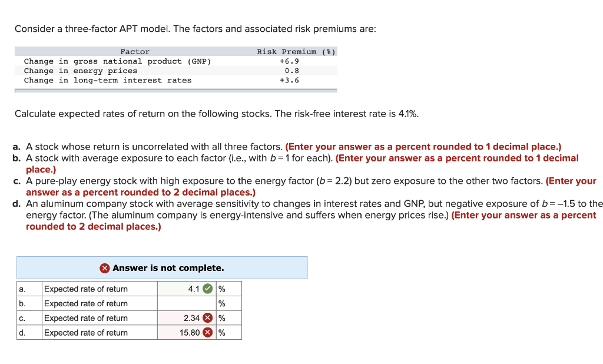Viewport: 603px width, 364px height.
Task: Click the answer field containing 15.80
Action: coord(183,332)
